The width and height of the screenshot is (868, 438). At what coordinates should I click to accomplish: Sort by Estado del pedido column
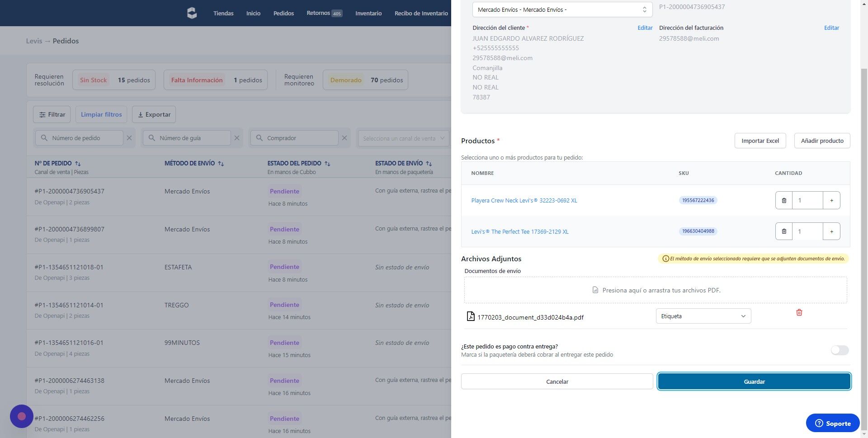[x=327, y=164]
